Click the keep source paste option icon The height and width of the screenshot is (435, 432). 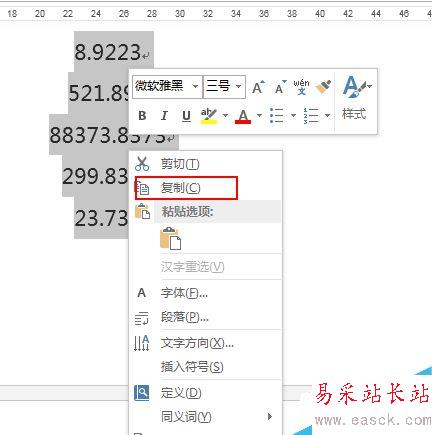[170, 239]
